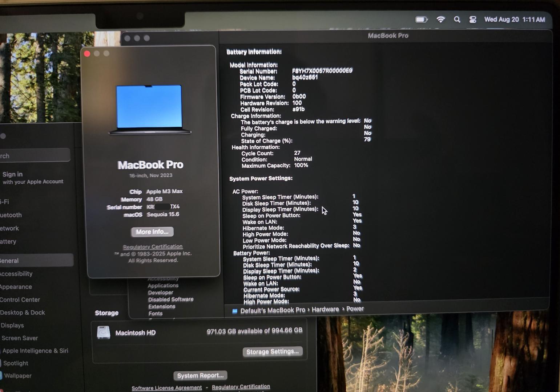The width and height of the screenshot is (560, 392).
Task: Click the Battery Information heading
Action: [254, 52]
